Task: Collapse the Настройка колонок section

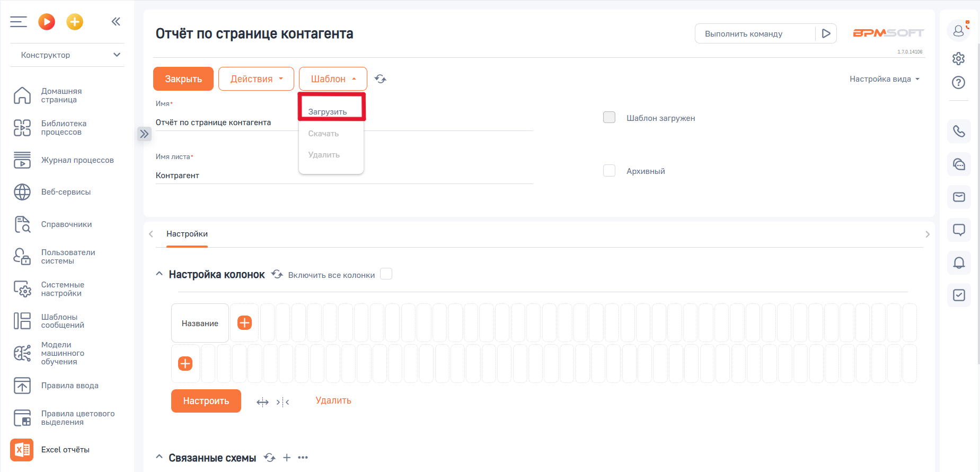Action: (159, 274)
